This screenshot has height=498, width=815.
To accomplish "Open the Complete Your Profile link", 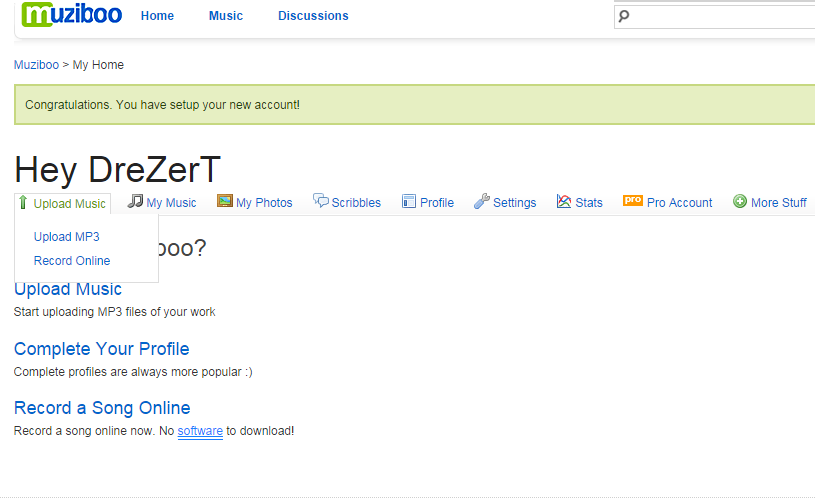I will (x=101, y=349).
